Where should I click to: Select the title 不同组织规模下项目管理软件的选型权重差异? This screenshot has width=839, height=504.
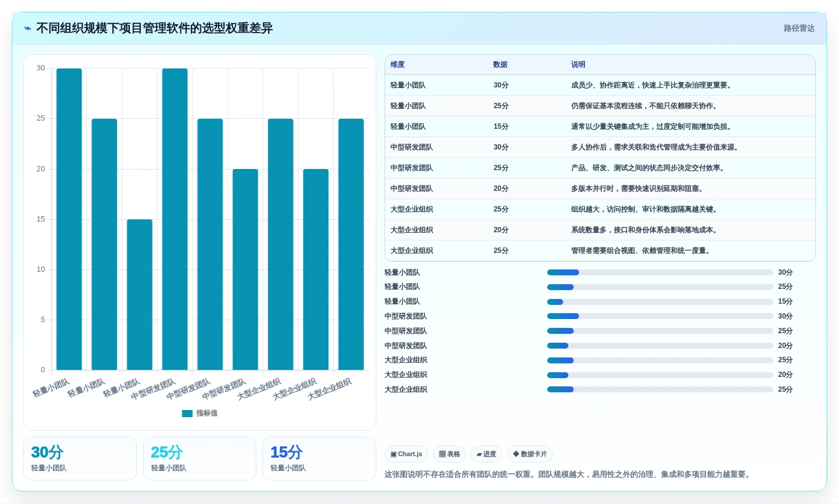click(154, 28)
